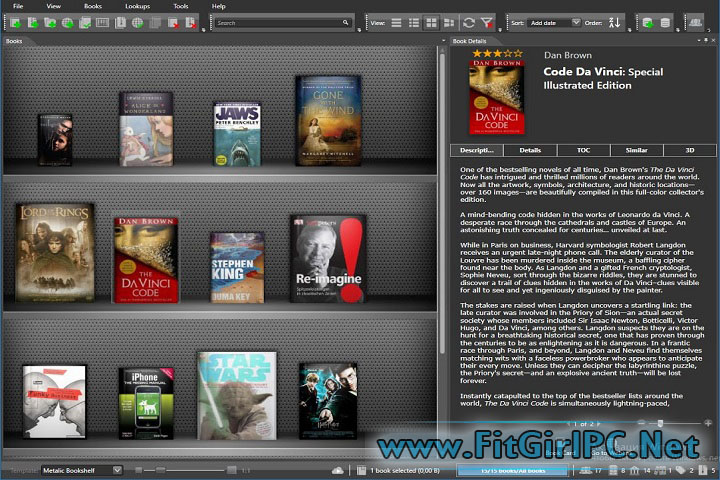Open the Similar tab button
The image size is (720, 480).
point(636,150)
